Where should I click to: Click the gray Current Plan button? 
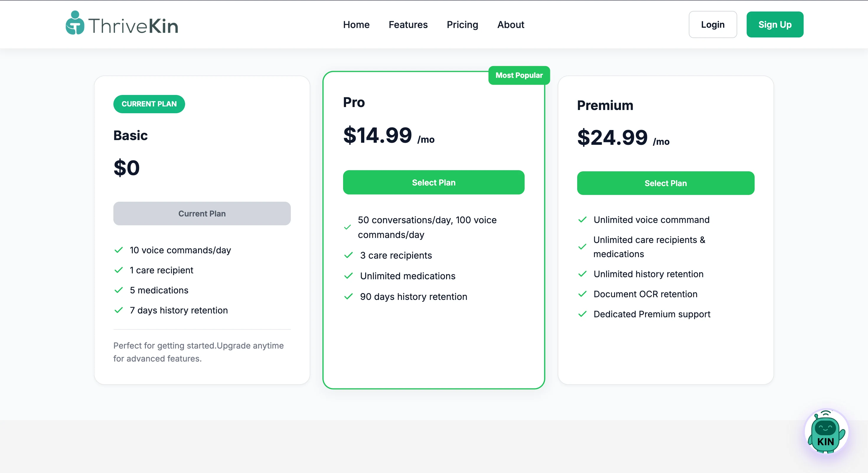click(x=202, y=213)
